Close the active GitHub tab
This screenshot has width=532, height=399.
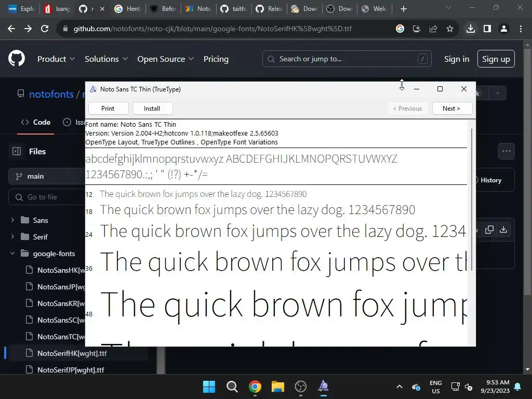pos(102,9)
